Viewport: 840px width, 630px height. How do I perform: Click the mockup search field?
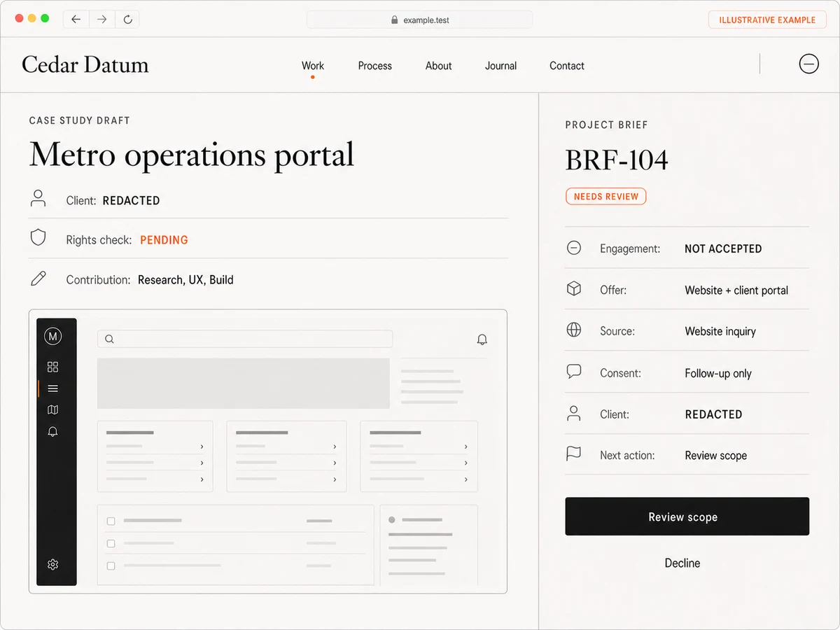pyautogui.click(x=245, y=339)
